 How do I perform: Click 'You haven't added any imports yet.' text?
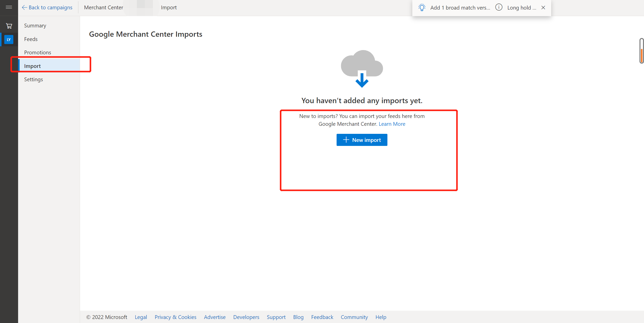pyautogui.click(x=362, y=100)
